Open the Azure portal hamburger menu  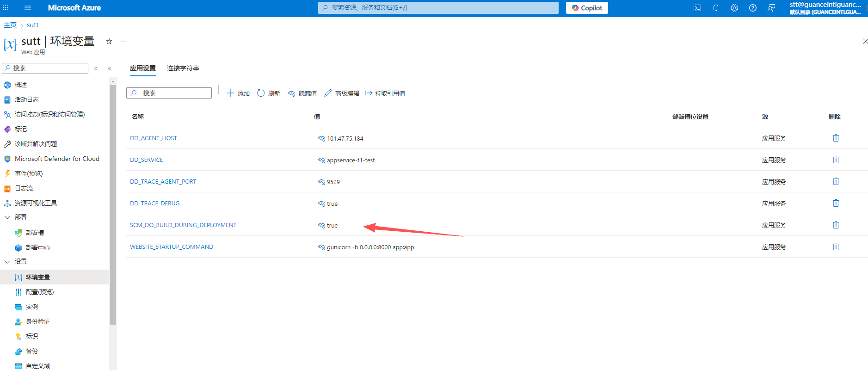point(28,8)
